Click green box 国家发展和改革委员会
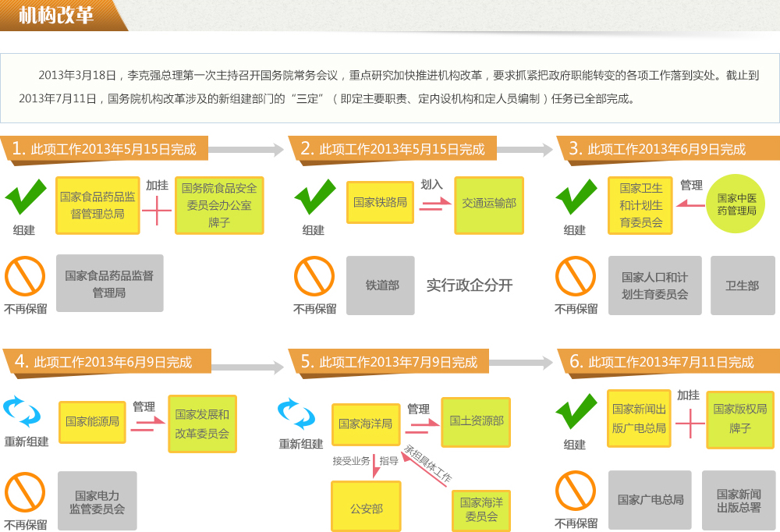780x532 pixels. (203, 424)
